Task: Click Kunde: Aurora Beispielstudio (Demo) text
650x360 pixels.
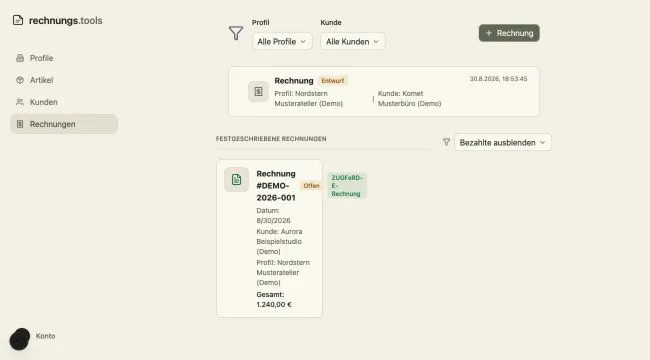Action: pos(279,241)
